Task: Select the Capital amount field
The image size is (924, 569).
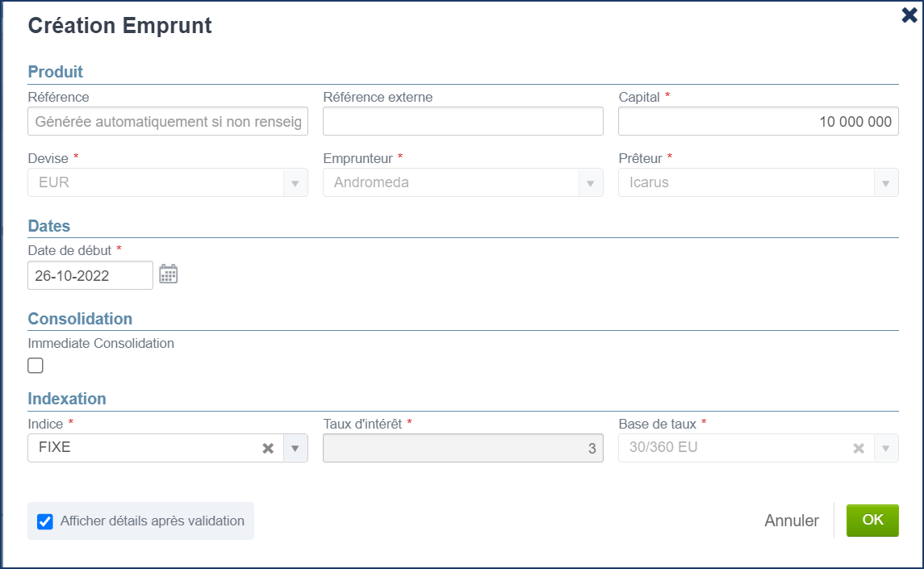Action: (758, 121)
